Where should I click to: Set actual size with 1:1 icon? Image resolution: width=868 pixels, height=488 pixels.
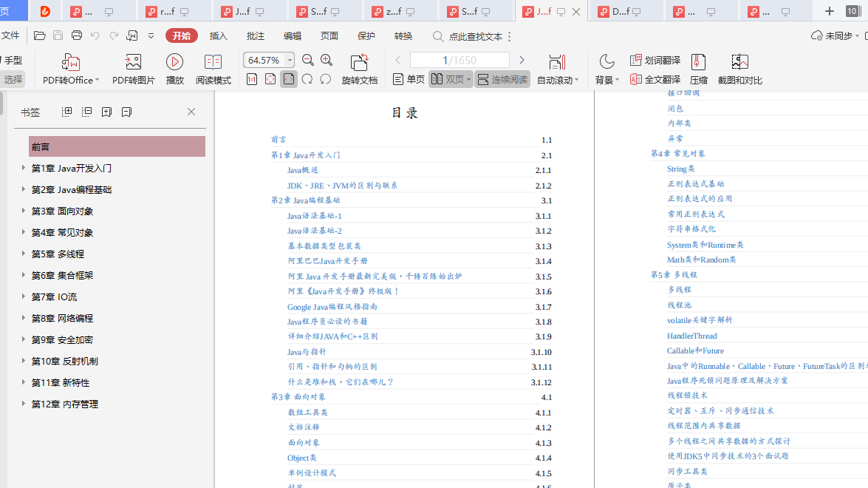[252, 79]
